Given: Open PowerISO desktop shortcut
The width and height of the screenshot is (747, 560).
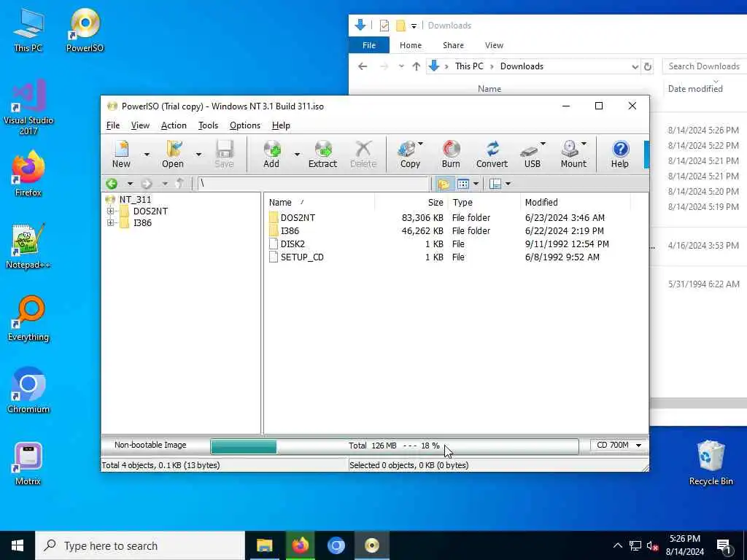Looking at the screenshot, I should 85,29.
